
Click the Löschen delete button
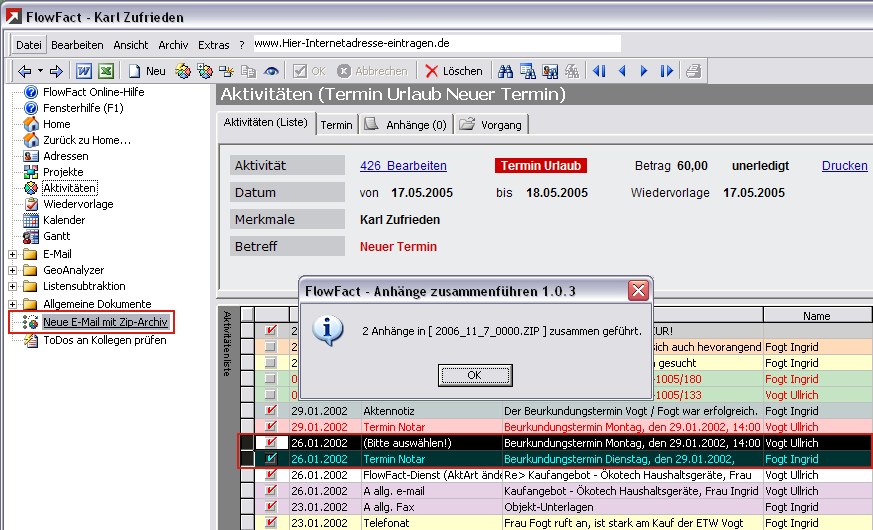pos(454,71)
